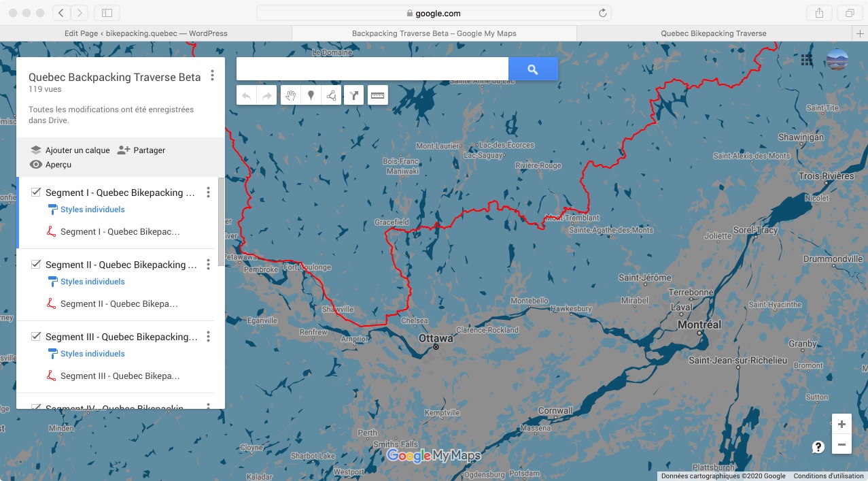Switch to the Quebec Bikepacking Traverse tab
The width and height of the screenshot is (868, 481).
714,33
